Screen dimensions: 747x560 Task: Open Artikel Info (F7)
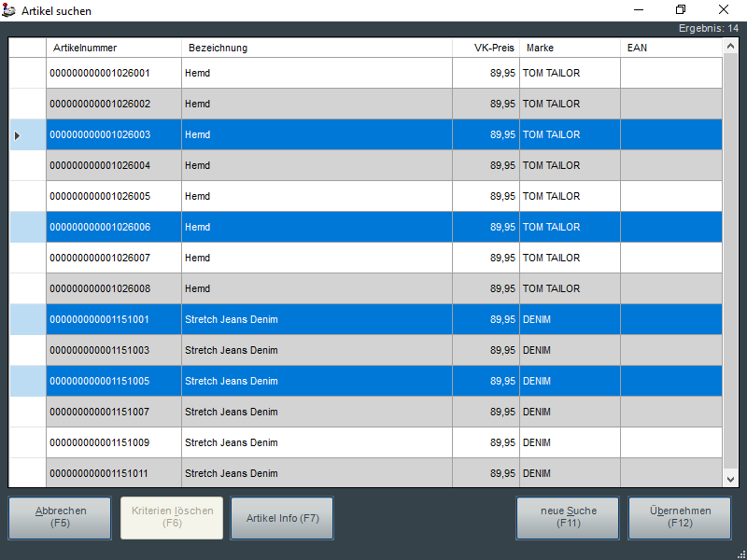282,518
